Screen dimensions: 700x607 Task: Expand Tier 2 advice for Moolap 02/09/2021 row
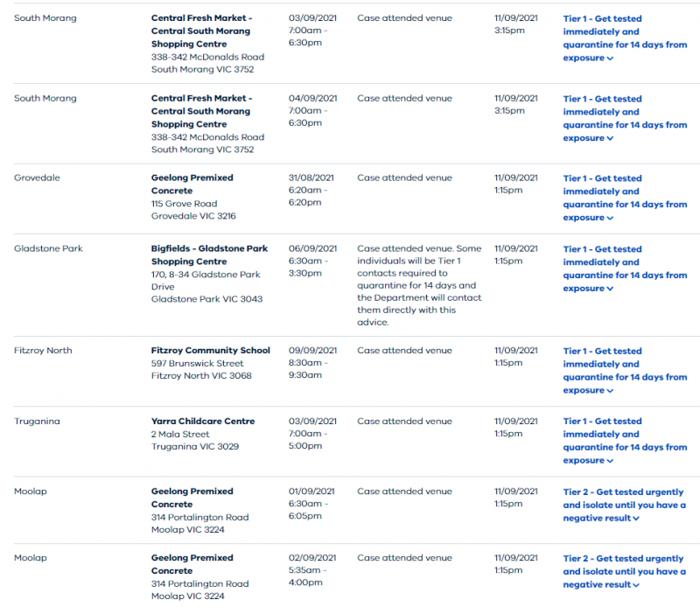pyautogui.click(x=624, y=571)
